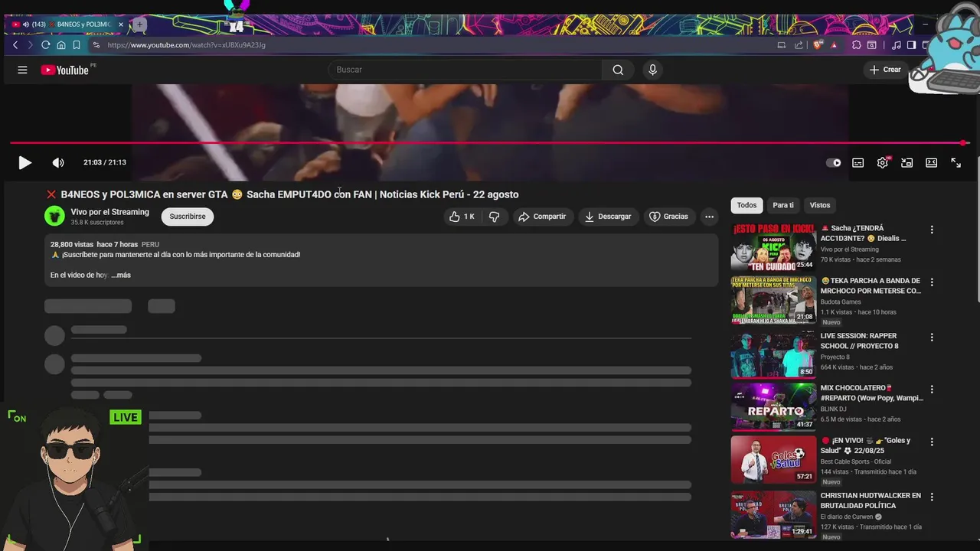Screen dimensions: 980x551
Task: Open site info icon beside URL
Action: pos(96,45)
